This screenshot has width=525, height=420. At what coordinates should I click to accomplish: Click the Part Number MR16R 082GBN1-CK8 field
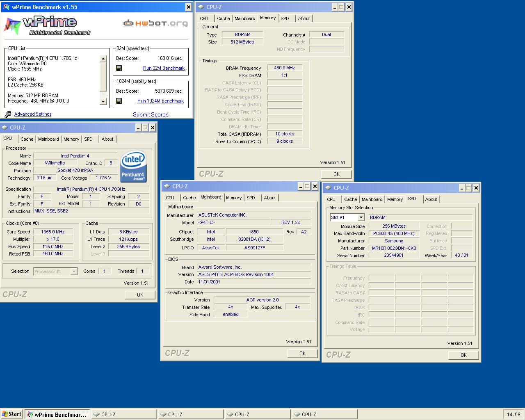click(x=394, y=248)
